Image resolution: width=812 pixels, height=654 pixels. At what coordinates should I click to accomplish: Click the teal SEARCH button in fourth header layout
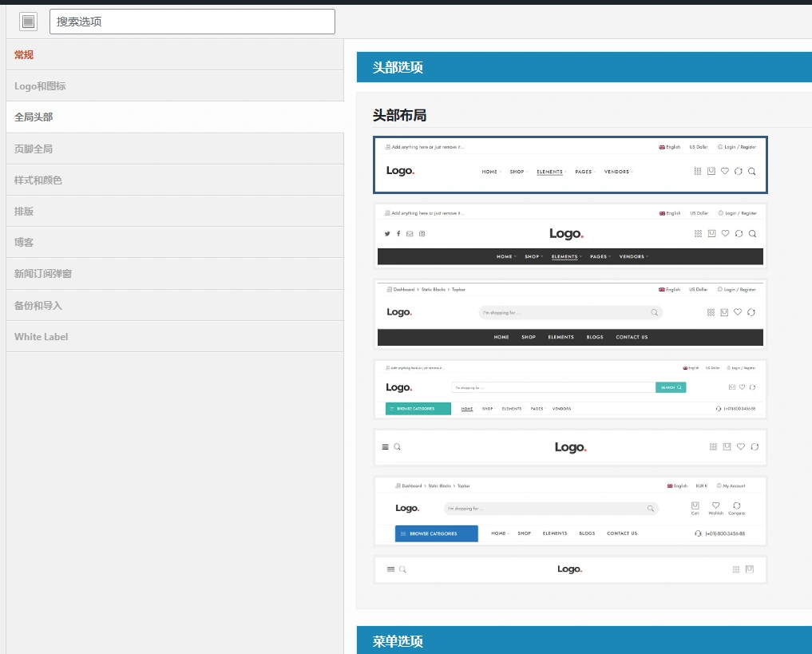pyautogui.click(x=671, y=387)
